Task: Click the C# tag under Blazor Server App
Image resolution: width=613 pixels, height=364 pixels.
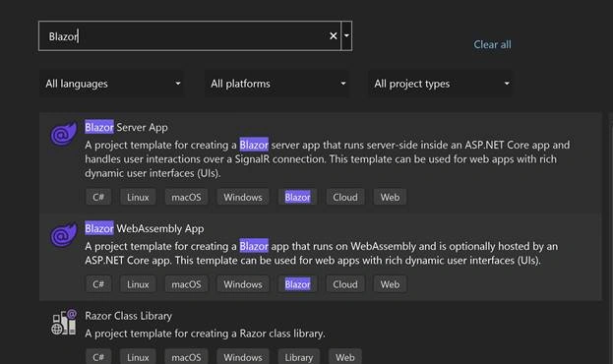Action: click(98, 197)
